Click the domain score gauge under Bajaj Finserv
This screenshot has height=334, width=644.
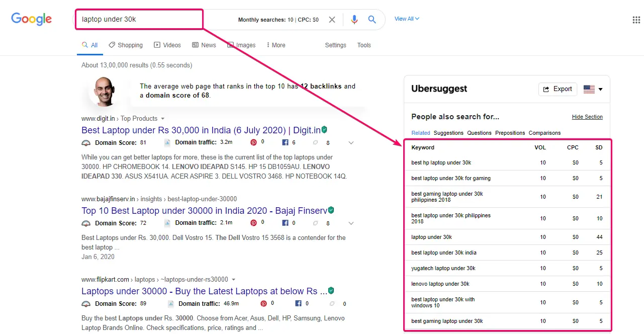86,223
